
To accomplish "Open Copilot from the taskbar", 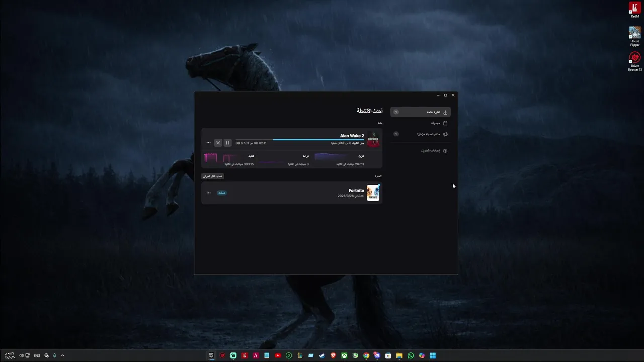I will point(422,355).
